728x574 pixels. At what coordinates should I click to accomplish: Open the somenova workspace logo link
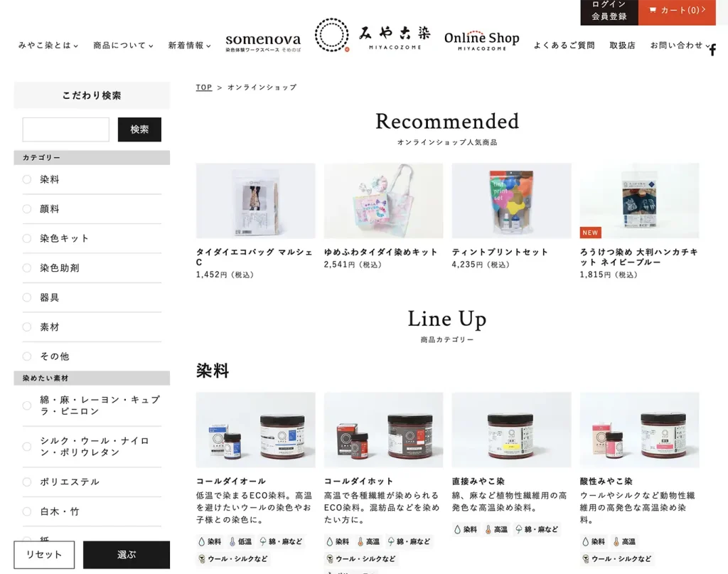(x=263, y=42)
